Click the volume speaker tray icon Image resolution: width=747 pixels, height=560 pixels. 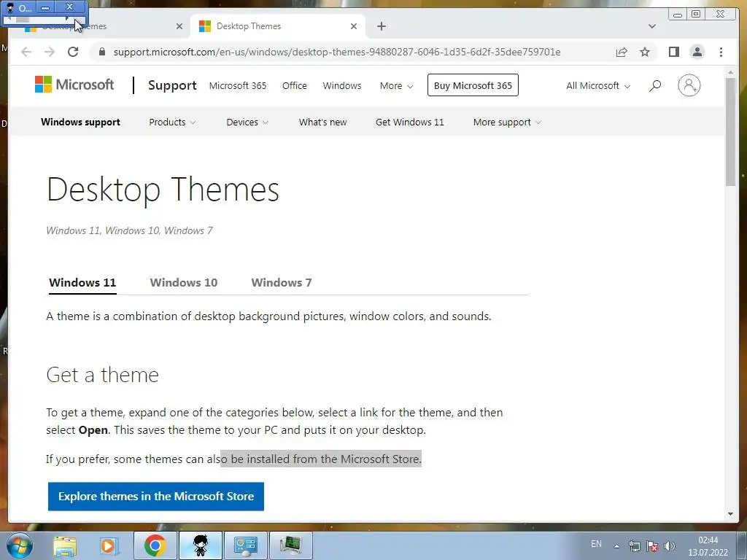(x=670, y=545)
